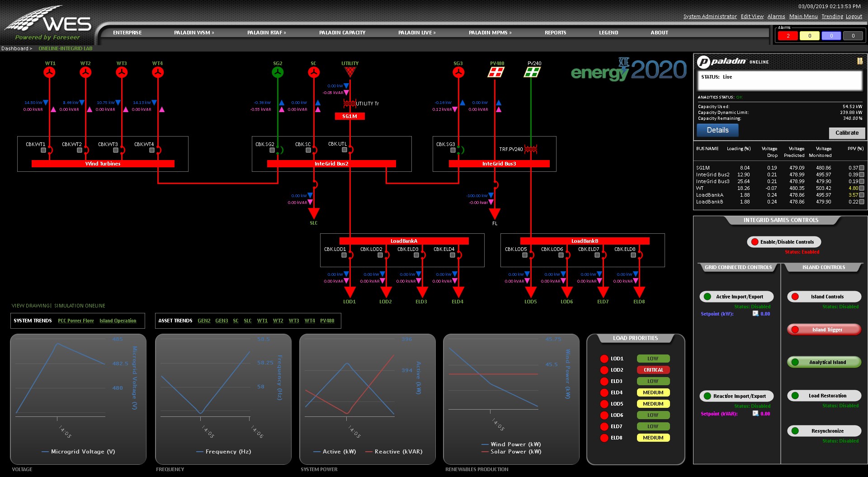Click the LOD6 load arrow
Image resolution: width=868 pixels, height=477 pixels.
(567, 292)
